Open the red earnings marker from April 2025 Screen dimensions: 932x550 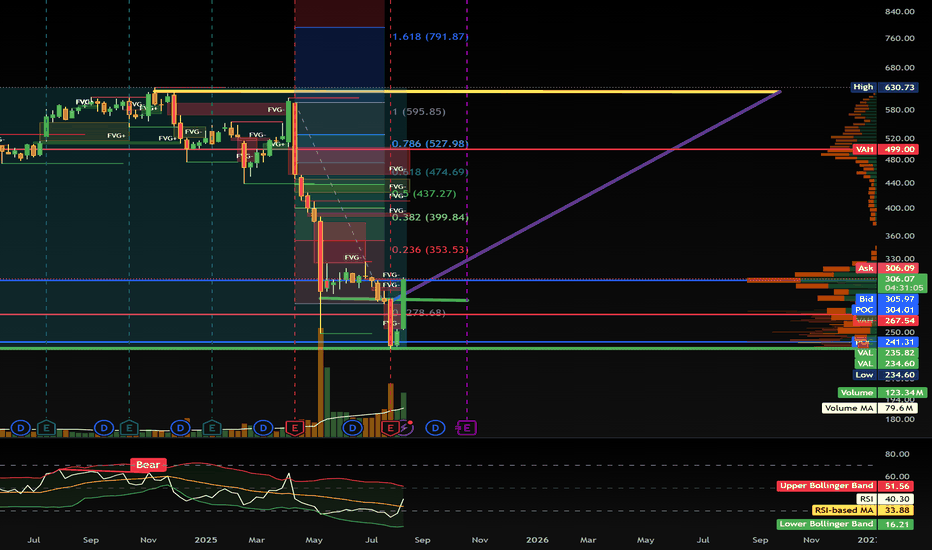(x=295, y=428)
